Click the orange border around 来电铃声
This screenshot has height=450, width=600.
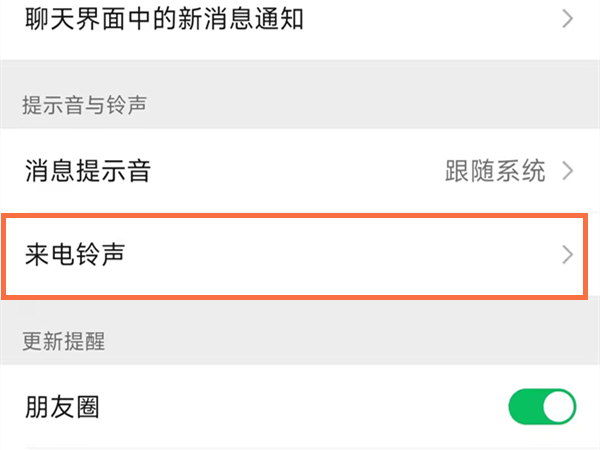click(300, 213)
